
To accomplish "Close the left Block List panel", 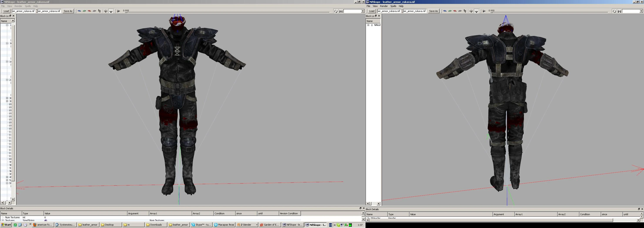I will point(13,16).
